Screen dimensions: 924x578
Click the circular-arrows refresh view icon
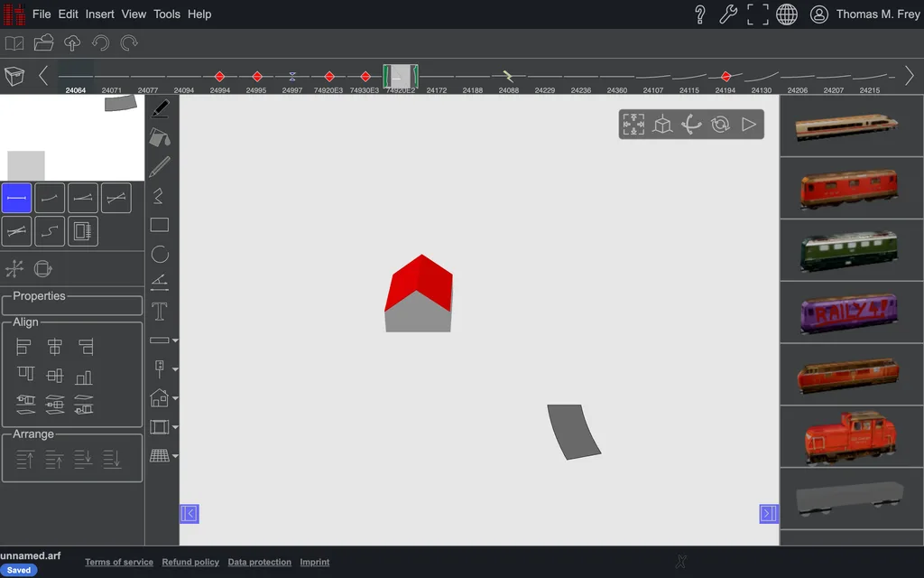pyautogui.click(x=720, y=125)
